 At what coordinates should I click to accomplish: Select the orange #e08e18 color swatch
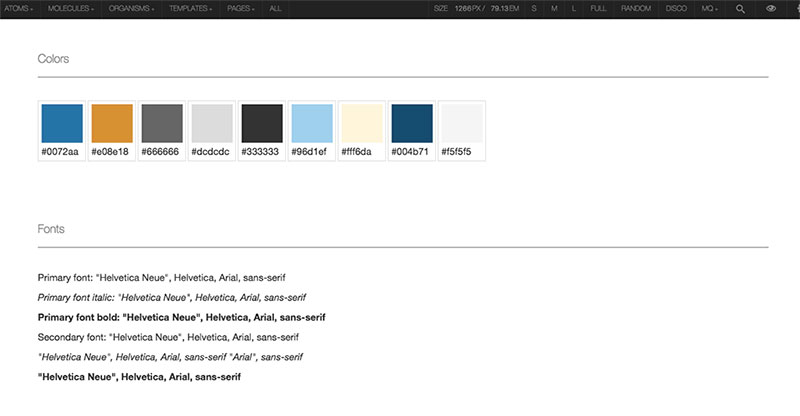coord(111,122)
